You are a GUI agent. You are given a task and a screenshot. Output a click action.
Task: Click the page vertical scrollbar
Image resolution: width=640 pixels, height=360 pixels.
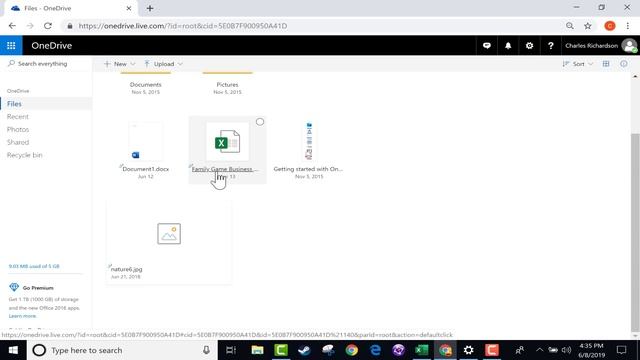(x=635, y=233)
